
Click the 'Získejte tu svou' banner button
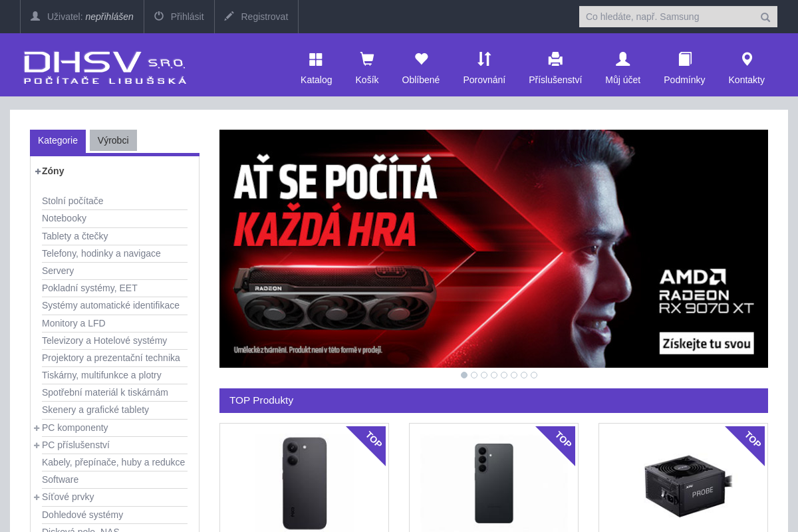tap(707, 343)
